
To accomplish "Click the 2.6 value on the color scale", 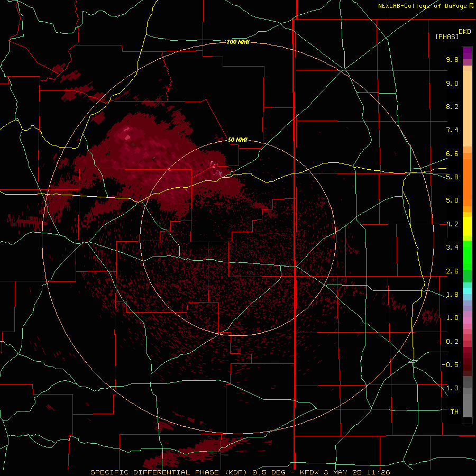I will (x=452, y=271).
